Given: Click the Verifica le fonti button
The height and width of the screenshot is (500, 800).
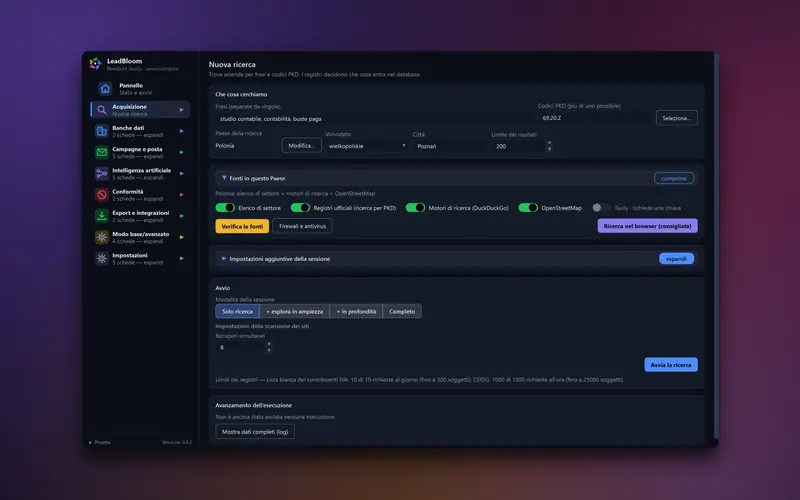Looking at the screenshot, I should pyautogui.click(x=242, y=226).
